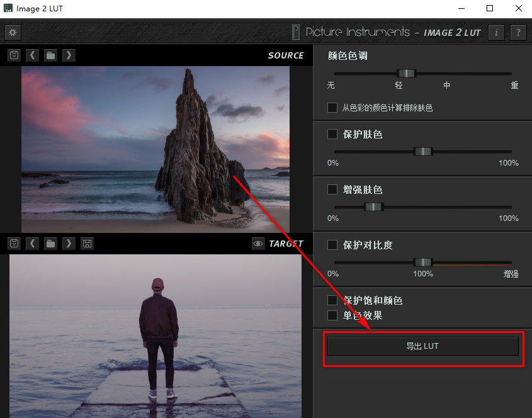The image size is (532, 418).
Task: Maximize the Image 2 LUT window
Action: [490, 8]
